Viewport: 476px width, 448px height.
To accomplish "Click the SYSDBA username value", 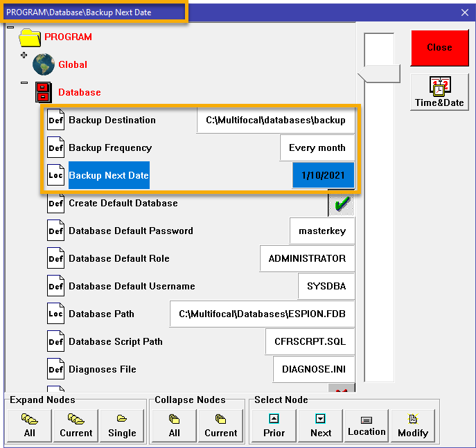I will (326, 286).
